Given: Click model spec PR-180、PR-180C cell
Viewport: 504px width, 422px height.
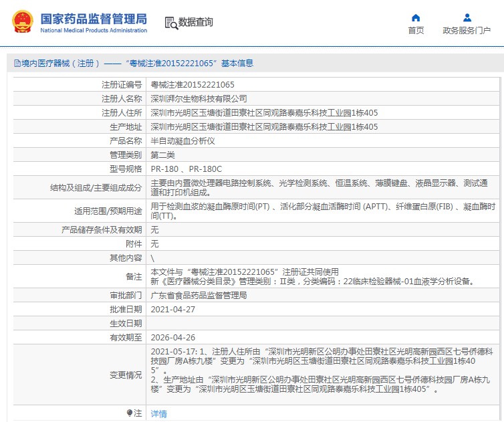Looking at the screenshot, I should (x=186, y=169).
